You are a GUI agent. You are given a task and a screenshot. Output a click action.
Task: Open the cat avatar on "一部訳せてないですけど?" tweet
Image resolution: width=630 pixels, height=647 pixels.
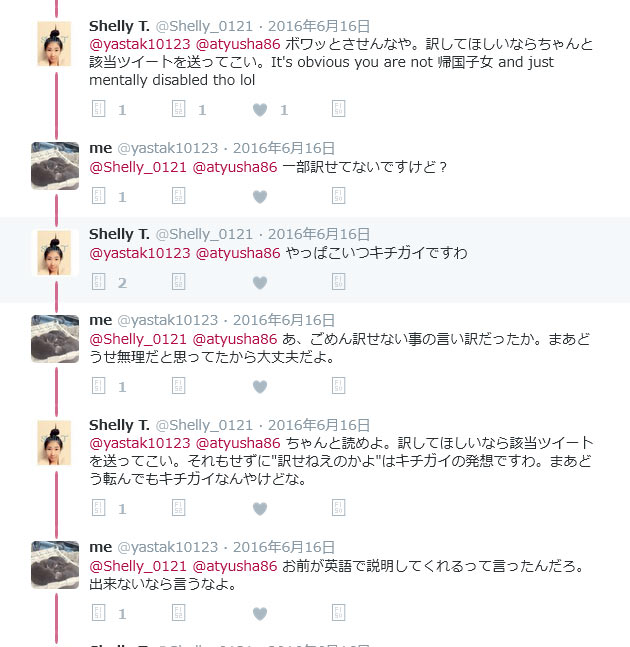pyautogui.click(x=55, y=166)
